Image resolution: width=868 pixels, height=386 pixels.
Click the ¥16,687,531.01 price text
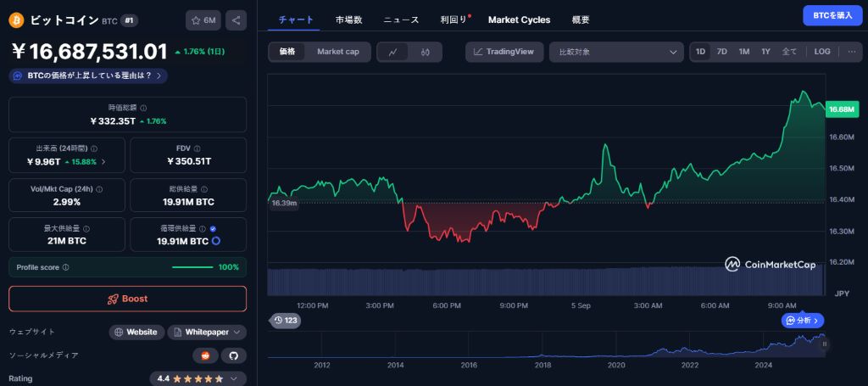click(89, 52)
